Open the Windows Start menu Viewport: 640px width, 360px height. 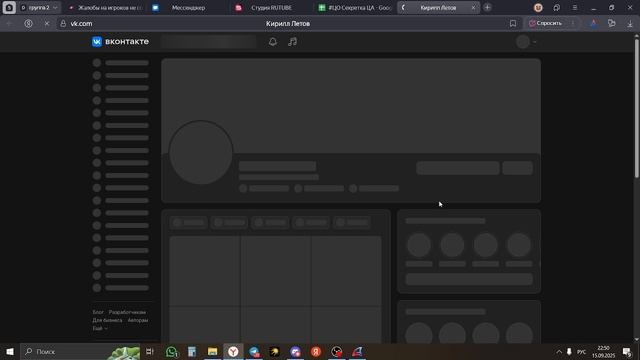coord(10,351)
